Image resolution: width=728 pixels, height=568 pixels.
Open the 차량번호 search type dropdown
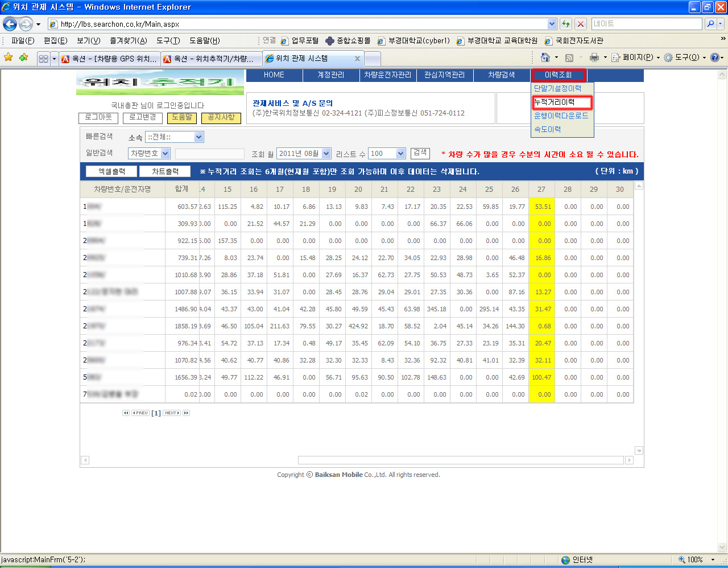point(165,154)
